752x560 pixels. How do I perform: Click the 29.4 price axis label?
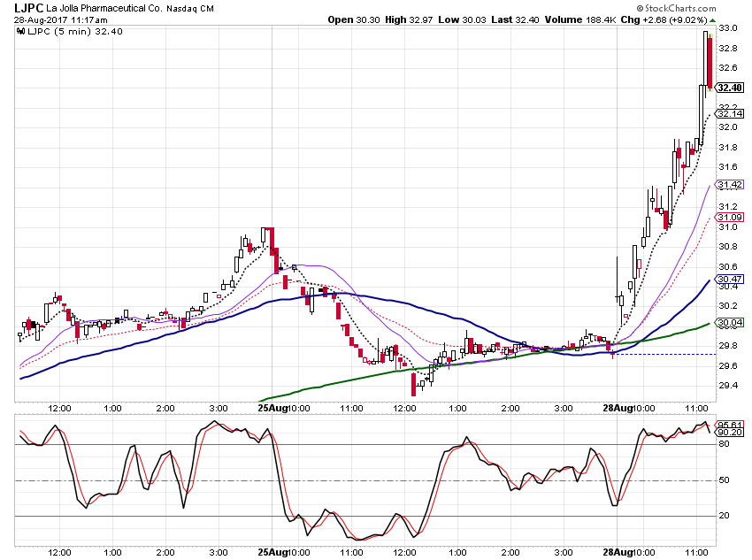[727, 386]
